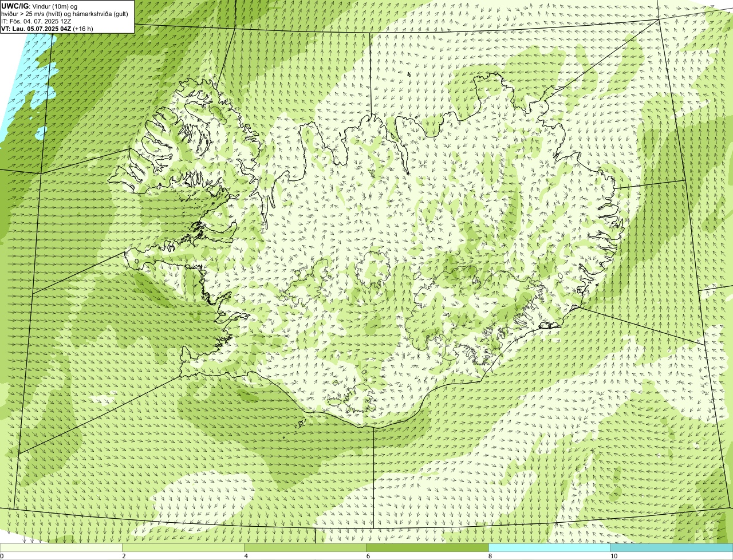Click the 4–6 m/s green colorbar segment

(x=305, y=548)
